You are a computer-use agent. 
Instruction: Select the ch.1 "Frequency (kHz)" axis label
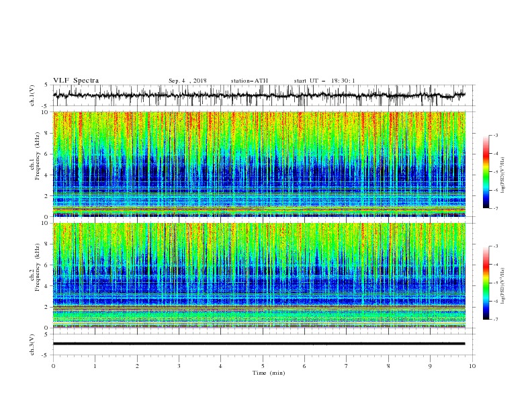click(38, 156)
